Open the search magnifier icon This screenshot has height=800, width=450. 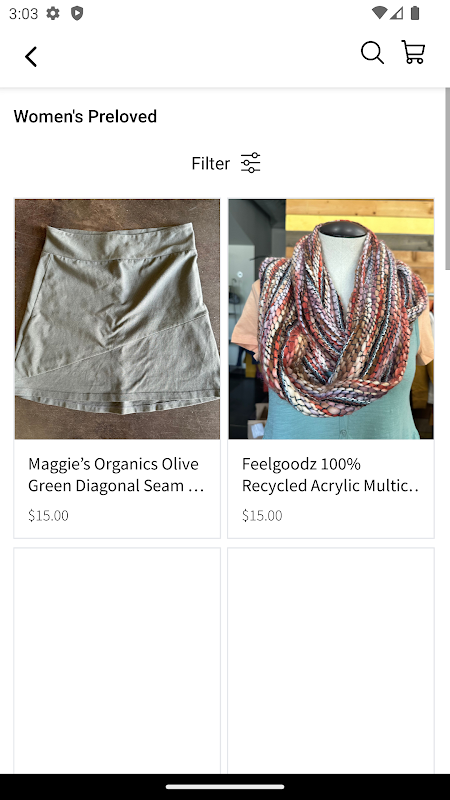[x=372, y=53]
